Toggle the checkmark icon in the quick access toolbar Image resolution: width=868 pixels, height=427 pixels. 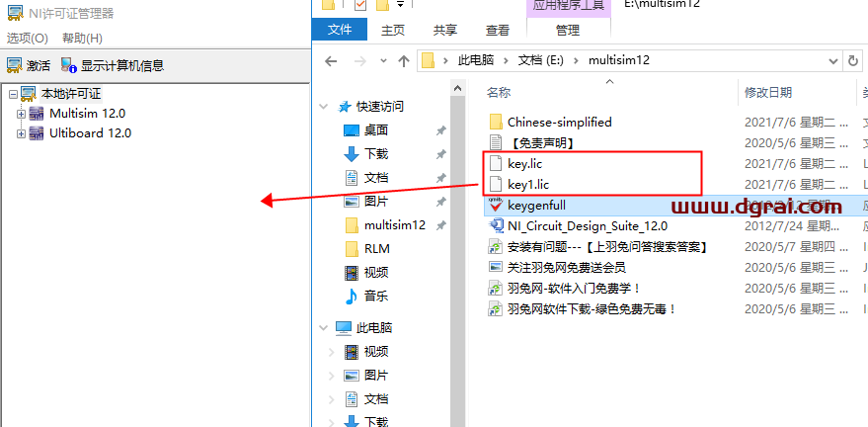pos(360,5)
